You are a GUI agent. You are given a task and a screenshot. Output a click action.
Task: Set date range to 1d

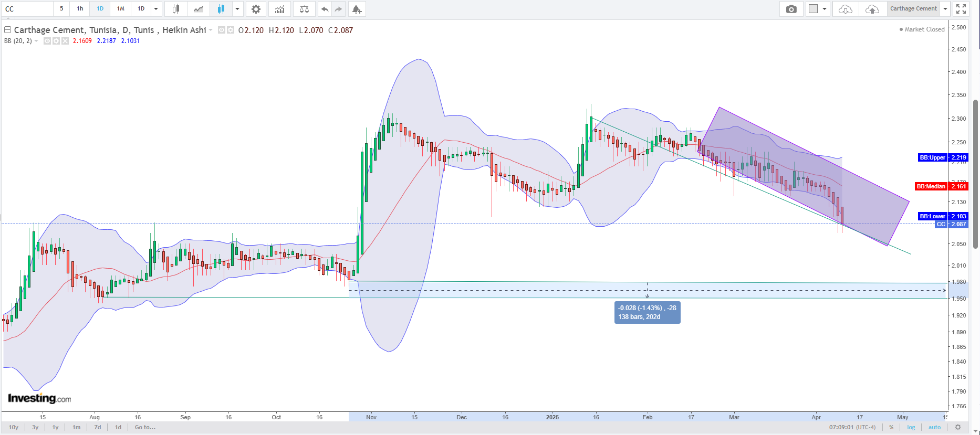click(x=118, y=427)
